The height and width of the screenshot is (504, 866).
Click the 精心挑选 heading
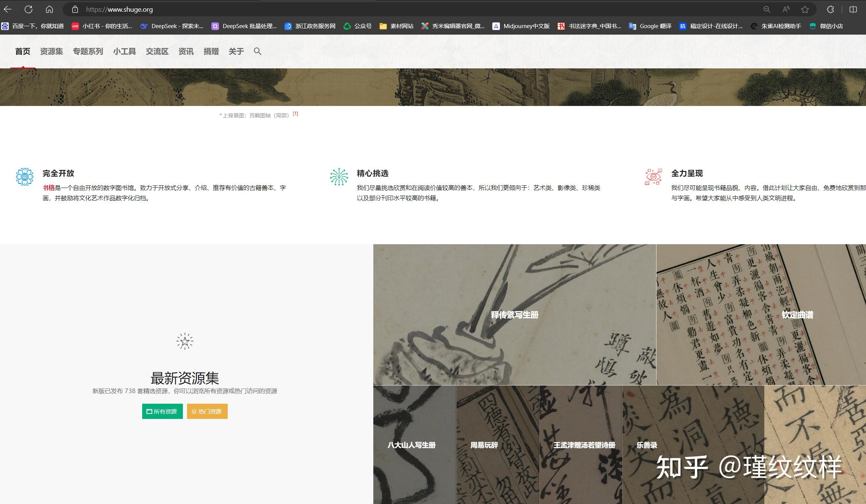[373, 173]
